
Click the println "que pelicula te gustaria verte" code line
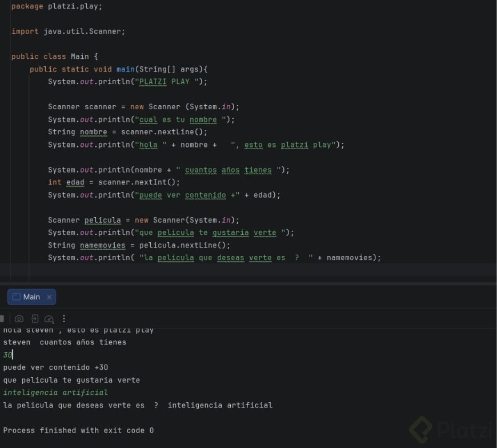point(171,233)
